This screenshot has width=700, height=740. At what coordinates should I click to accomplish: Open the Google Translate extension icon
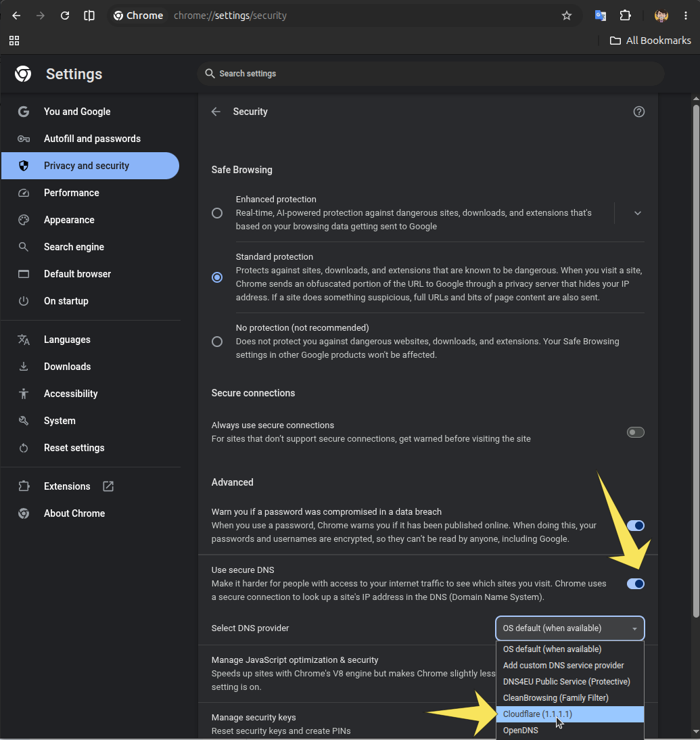pos(601,16)
